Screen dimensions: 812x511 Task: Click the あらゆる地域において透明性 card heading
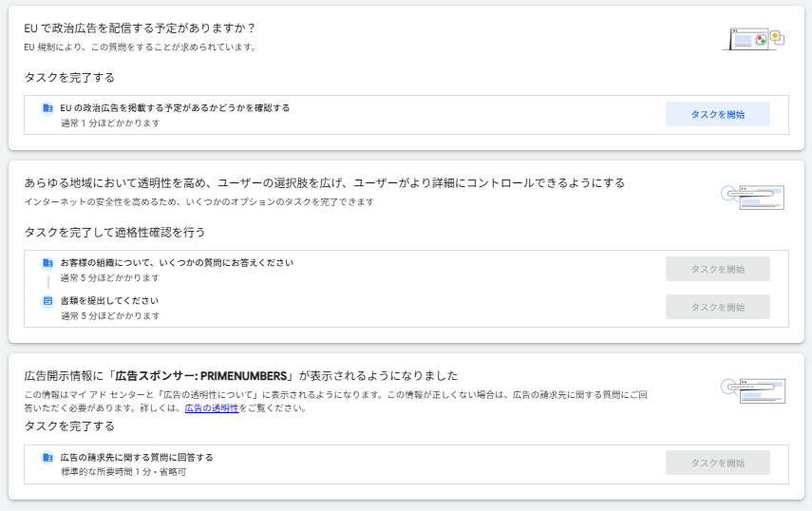[x=324, y=182]
